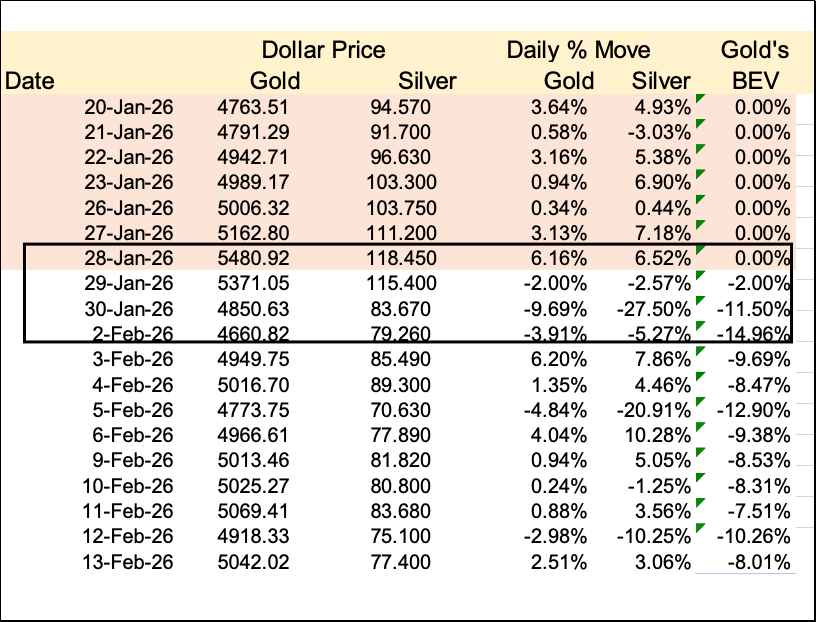Click the Date column header
The width and height of the screenshot is (816, 622).
pos(30,81)
